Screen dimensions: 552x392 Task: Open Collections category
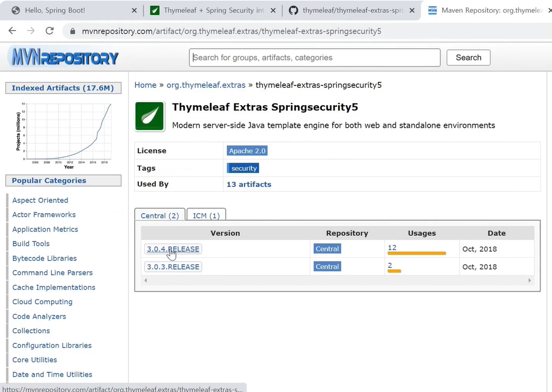[x=31, y=331]
